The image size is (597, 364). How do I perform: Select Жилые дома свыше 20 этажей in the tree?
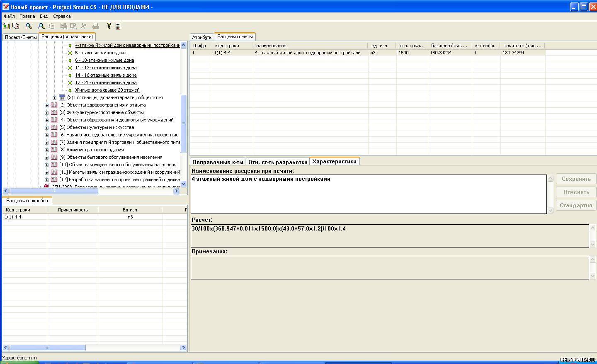pos(107,90)
